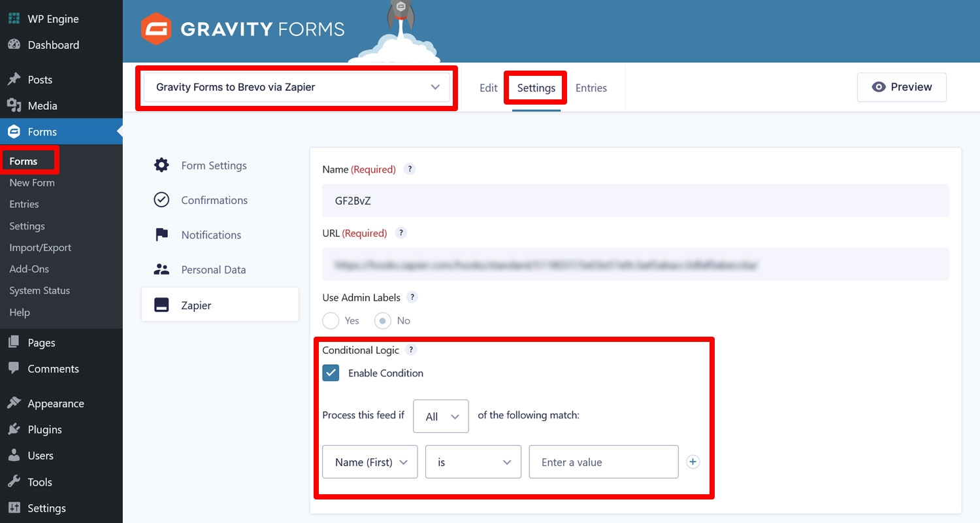980x523 pixels.
Task: Select No for Use Admin Labels
Action: click(x=383, y=321)
